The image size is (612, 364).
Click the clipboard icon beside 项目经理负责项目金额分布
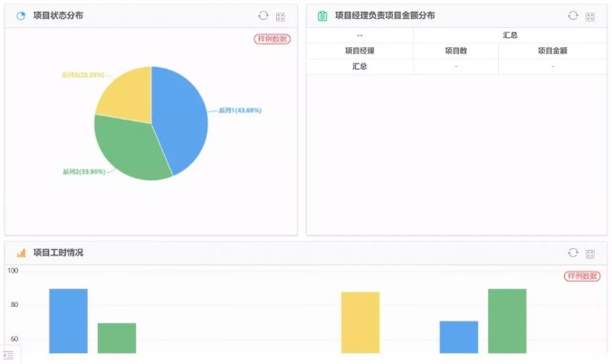322,16
